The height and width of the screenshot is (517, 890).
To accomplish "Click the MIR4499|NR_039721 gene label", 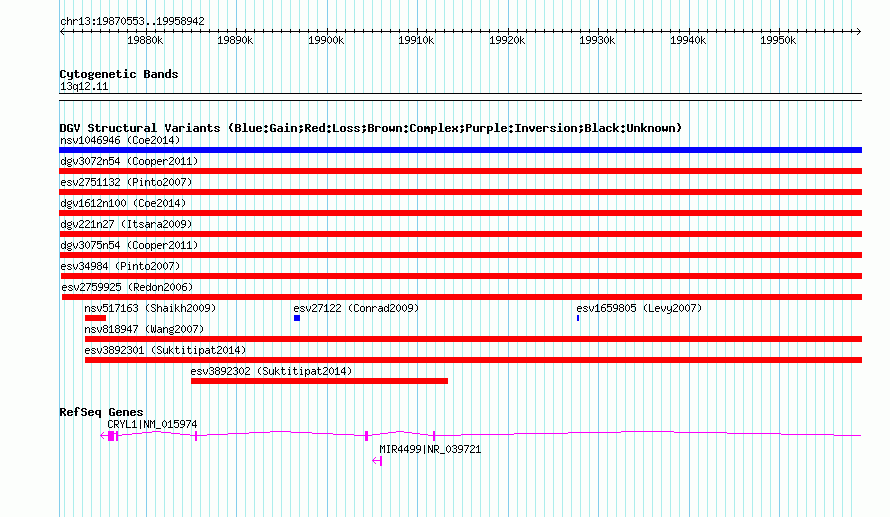I will (430, 449).
